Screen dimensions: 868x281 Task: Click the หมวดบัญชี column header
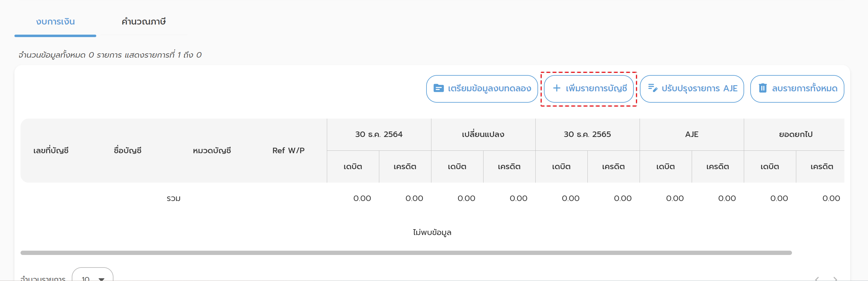click(x=212, y=150)
